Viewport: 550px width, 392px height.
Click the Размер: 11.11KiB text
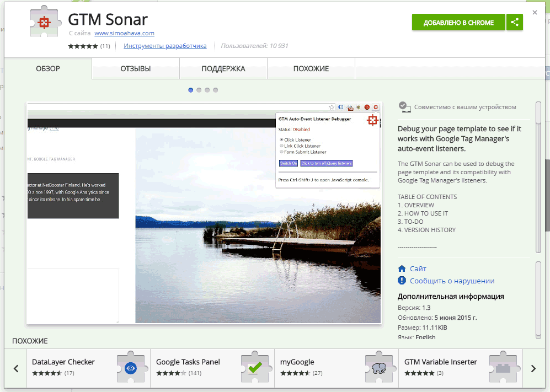pyautogui.click(x=423, y=327)
